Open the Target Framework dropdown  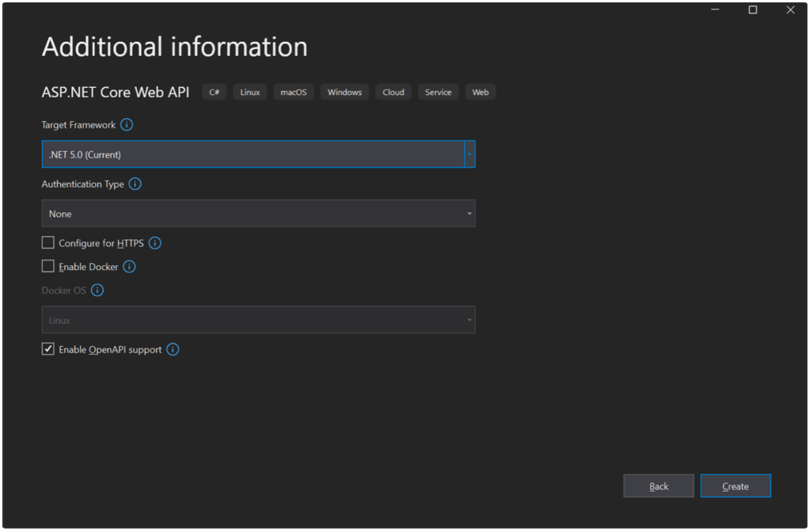point(258,154)
